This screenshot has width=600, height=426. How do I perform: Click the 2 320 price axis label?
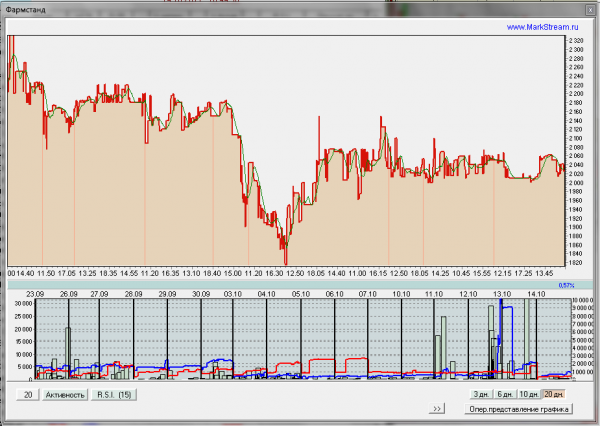[576, 41]
